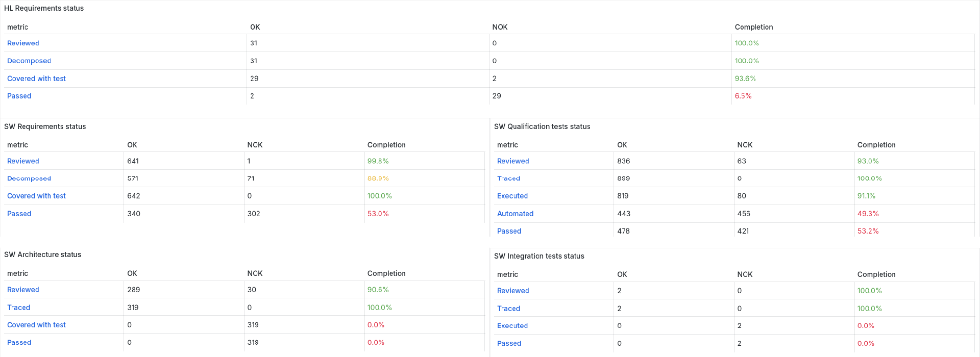Select the 93.6% completion value in HL Requirements

[x=745, y=79]
